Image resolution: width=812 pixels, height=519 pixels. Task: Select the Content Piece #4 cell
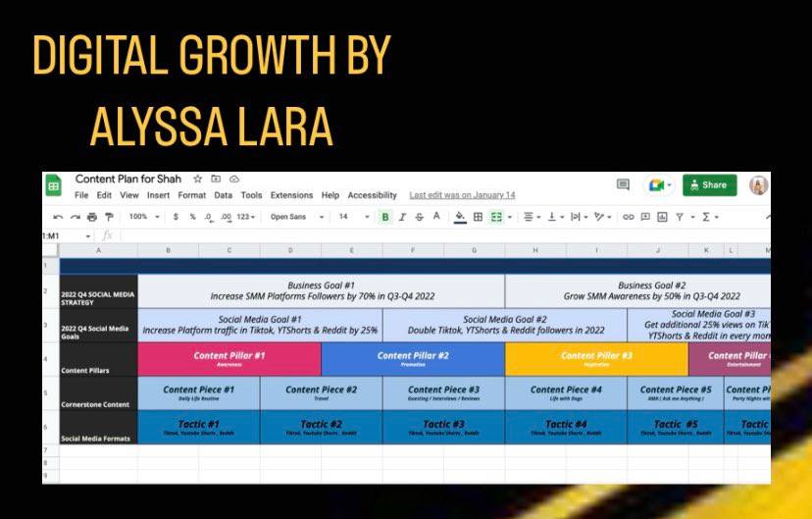[566, 393]
